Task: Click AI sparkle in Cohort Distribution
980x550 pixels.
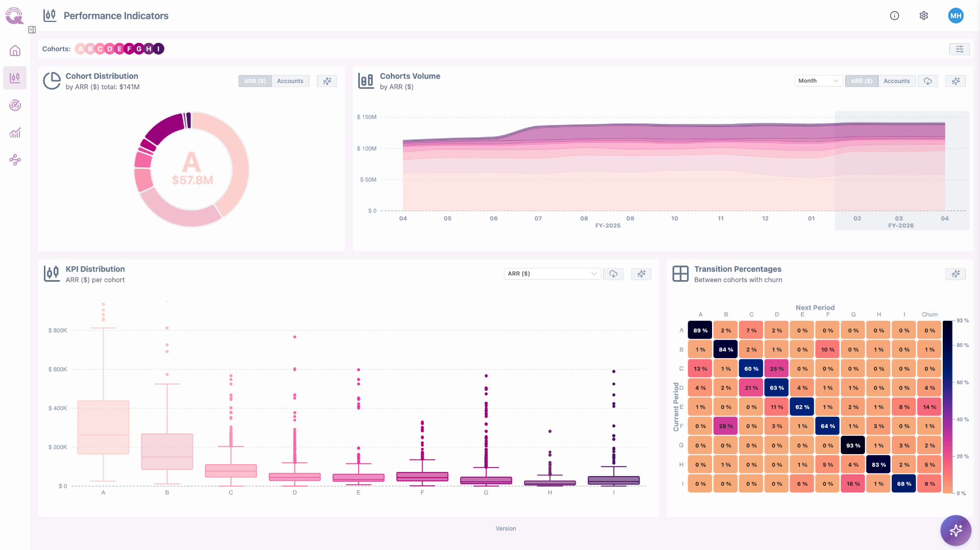Action: 327,81
